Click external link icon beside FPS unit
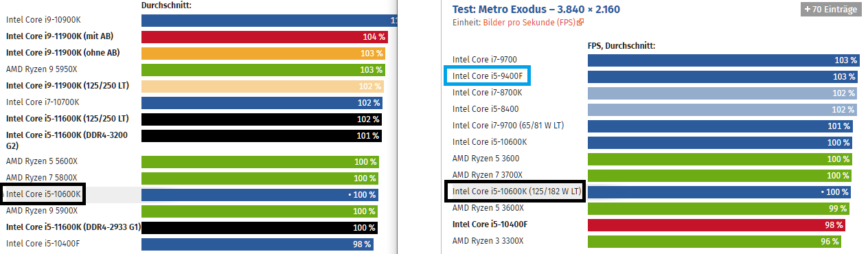Screen dimensions: 868x254 coord(581,22)
